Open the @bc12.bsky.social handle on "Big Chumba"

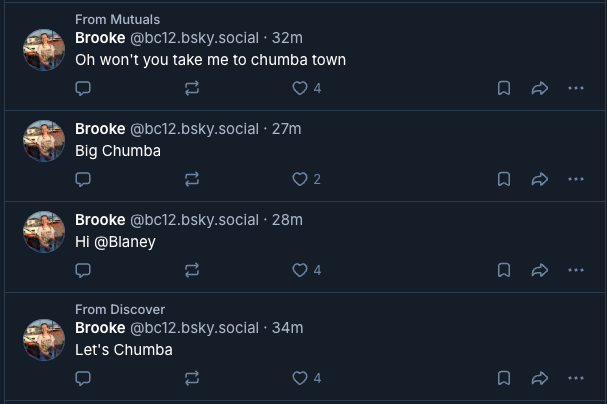click(194, 129)
